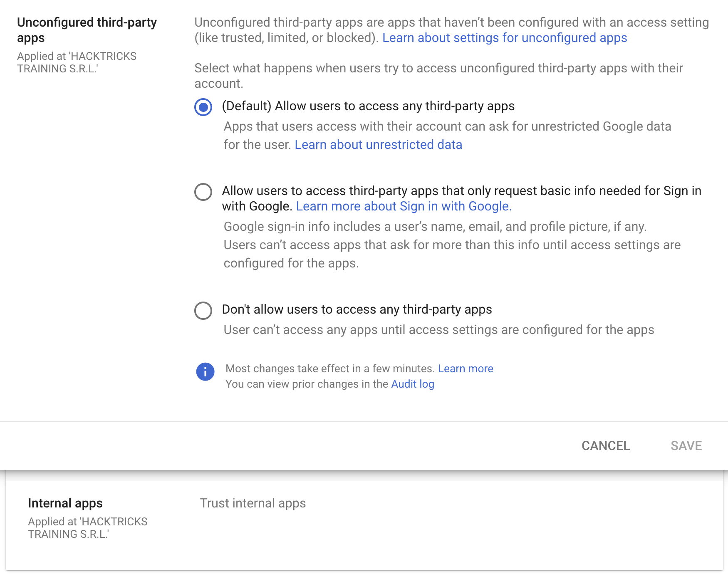This screenshot has height=574, width=728.
Task: Click Learn more link beside changes notice
Action: pos(465,369)
